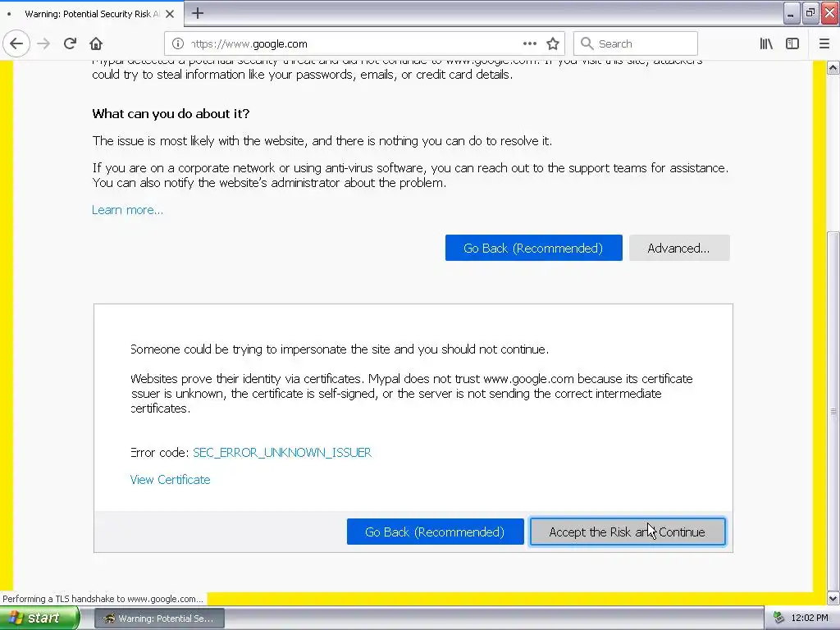840x630 pixels.
Task: Click the 12:02 PM clock
Action: click(x=810, y=619)
